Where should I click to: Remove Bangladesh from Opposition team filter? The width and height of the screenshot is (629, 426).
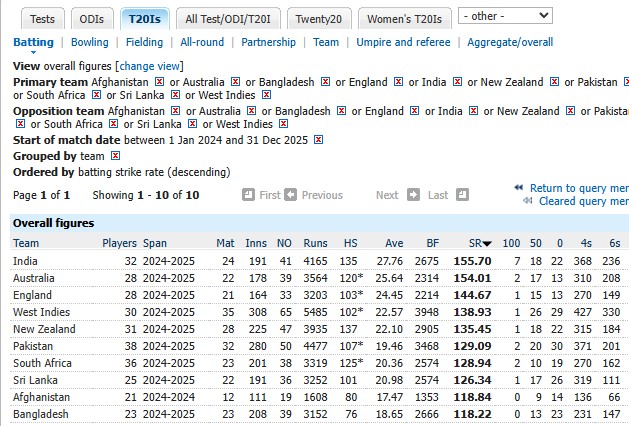pos(341,111)
